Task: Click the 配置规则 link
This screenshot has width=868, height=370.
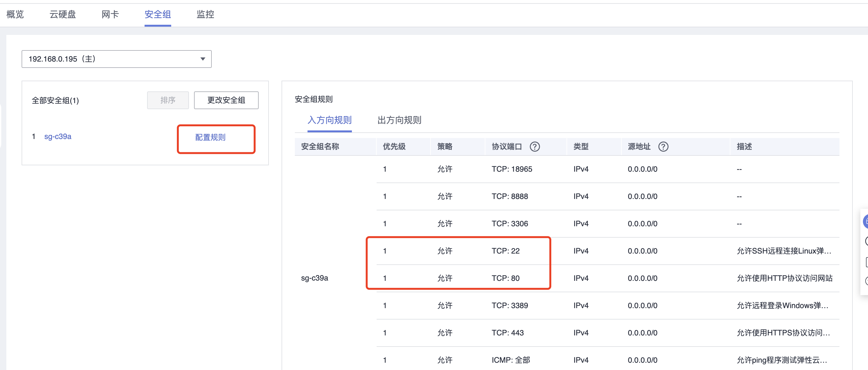Action: (210, 137)
